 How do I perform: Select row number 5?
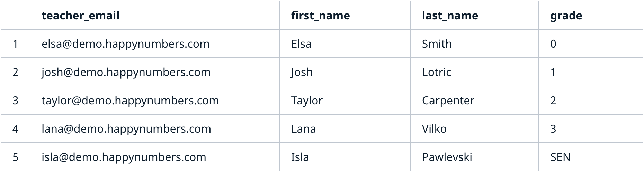point(15,157)
